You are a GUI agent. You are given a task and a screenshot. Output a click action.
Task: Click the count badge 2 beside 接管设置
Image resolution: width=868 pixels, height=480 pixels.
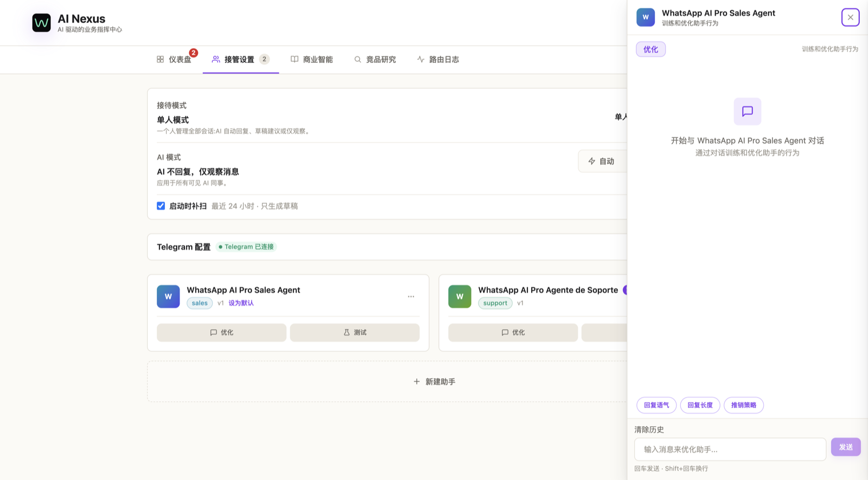[x=264, y=59]
